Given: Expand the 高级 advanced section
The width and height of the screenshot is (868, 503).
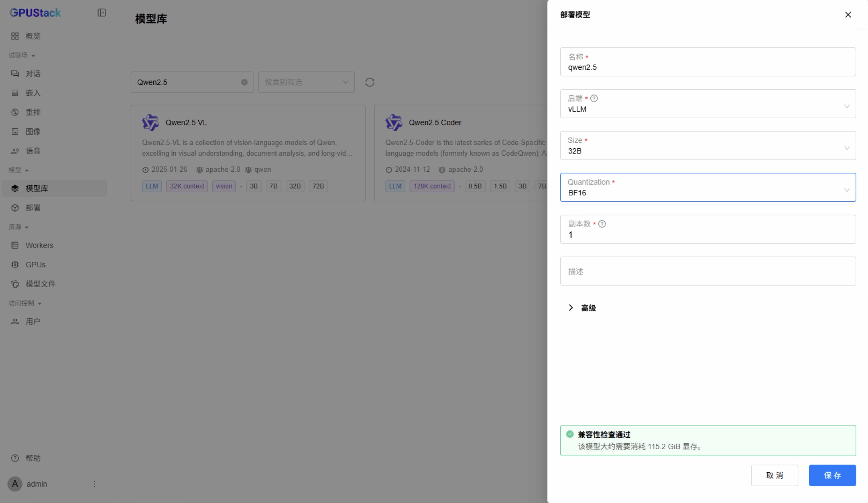Looking at the screenshot, I should pyautogui.click(x=582, y=308).
